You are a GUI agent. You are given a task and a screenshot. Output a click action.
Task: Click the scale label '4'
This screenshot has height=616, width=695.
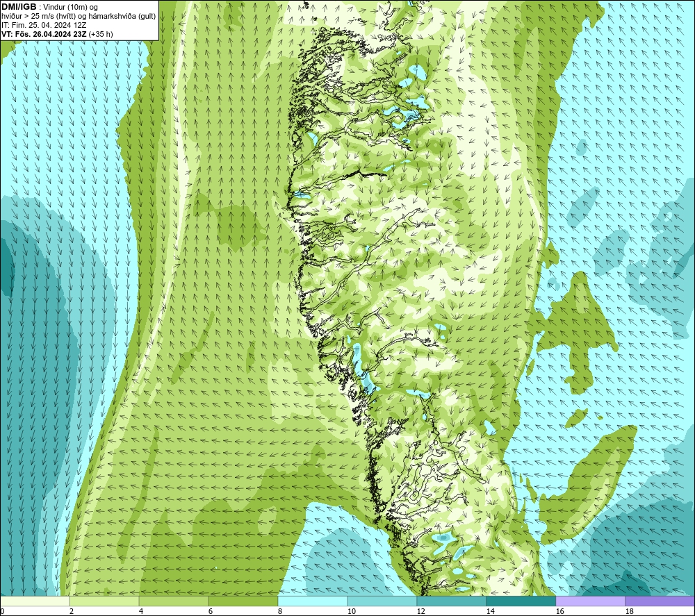141,612
